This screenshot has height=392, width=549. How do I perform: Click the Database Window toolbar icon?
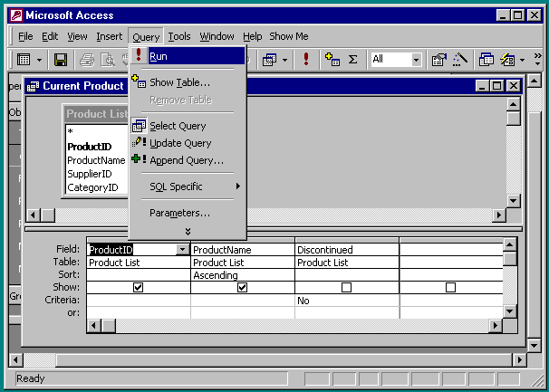click(x=486, y=60)
